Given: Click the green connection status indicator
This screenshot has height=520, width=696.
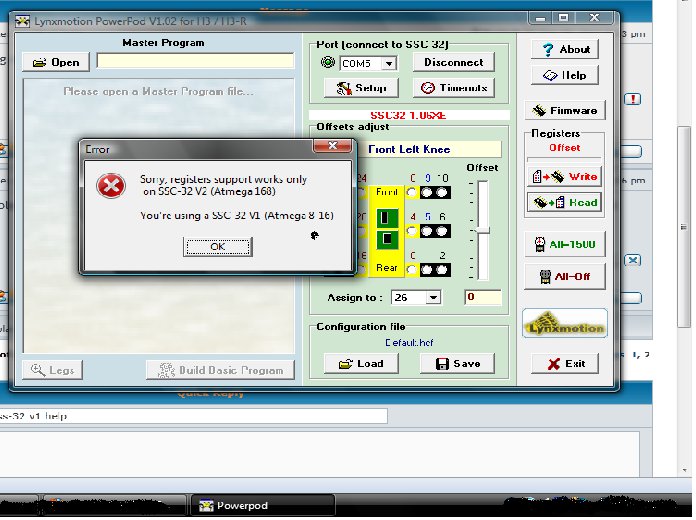Looking at the screenshot, I should (328, 62).
